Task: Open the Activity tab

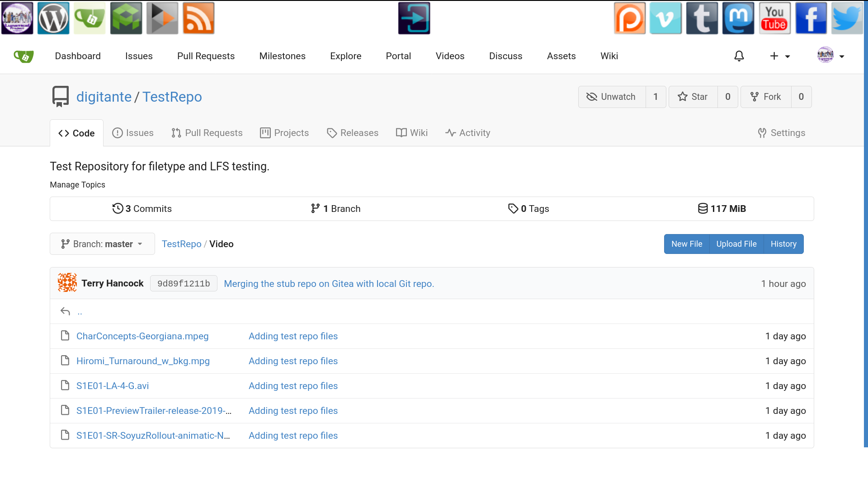Action: pyautogui.click(x=467, y=133)
